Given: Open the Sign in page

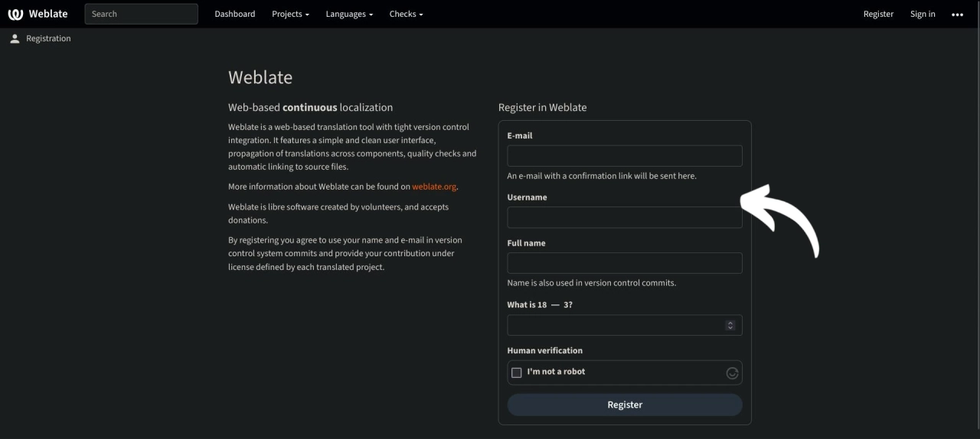Looking at the screenshot, I should point(923,14).
